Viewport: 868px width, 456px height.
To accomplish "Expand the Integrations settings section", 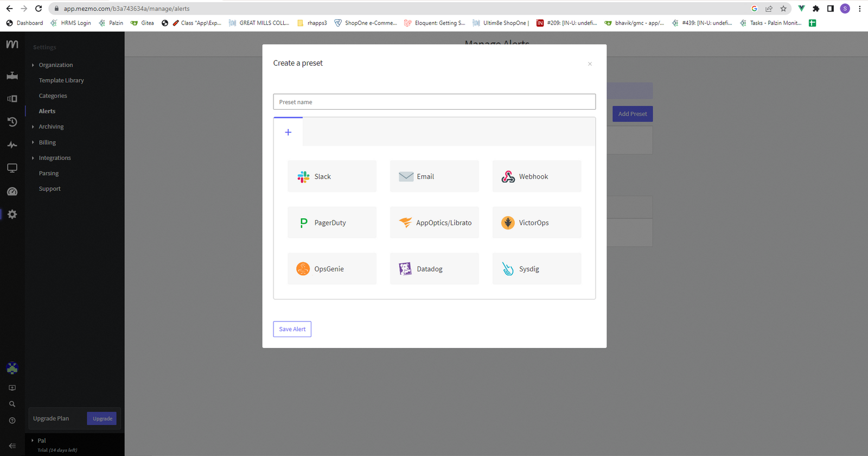I will tap(55, 158).
